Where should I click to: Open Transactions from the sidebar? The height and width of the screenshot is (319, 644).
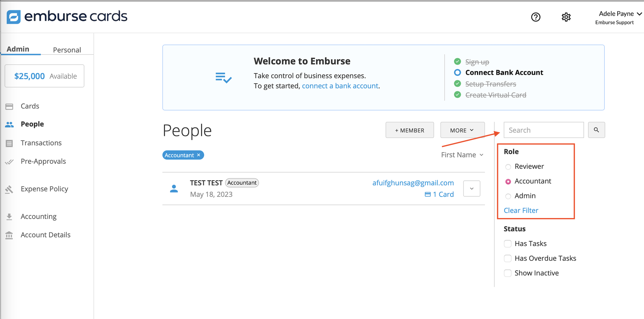point(41,143)
